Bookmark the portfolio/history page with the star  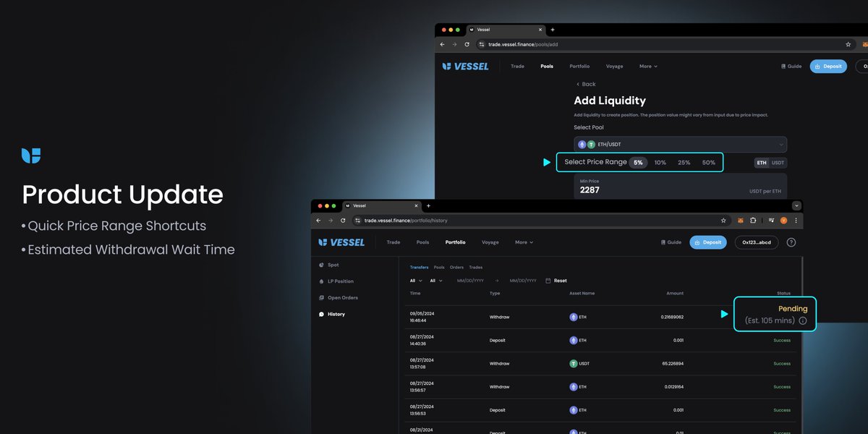pos(723,220)
